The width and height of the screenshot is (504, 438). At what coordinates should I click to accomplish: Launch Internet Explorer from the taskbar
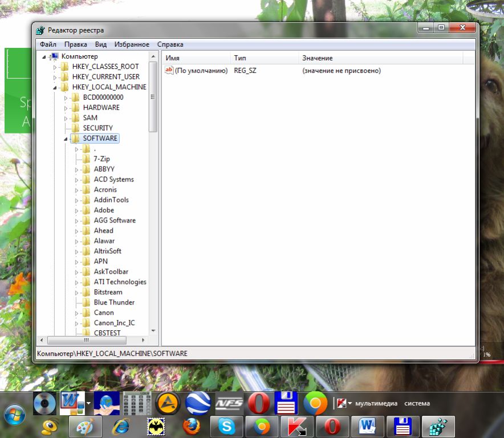(121, 426)
